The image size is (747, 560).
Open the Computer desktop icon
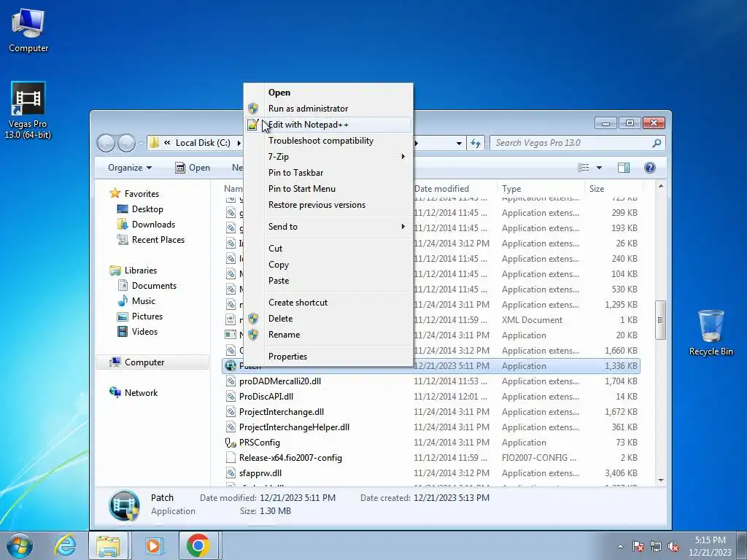[28, 31]
